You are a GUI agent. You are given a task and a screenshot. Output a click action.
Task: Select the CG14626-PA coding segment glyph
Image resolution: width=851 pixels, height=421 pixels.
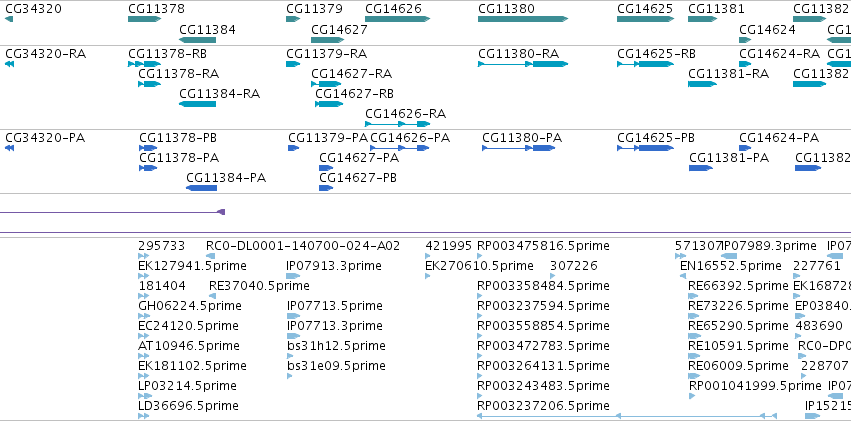point(399,148)
